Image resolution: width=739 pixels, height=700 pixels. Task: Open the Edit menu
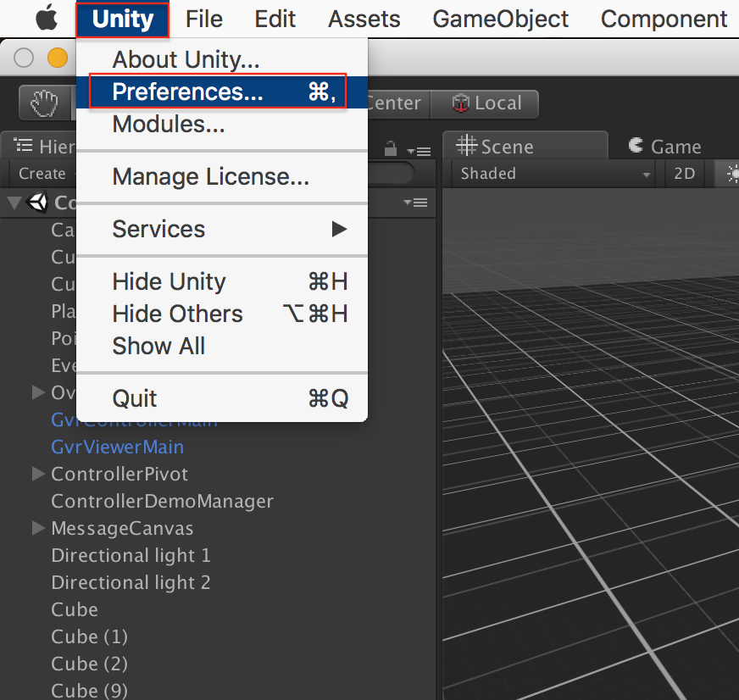coord(275,19)
